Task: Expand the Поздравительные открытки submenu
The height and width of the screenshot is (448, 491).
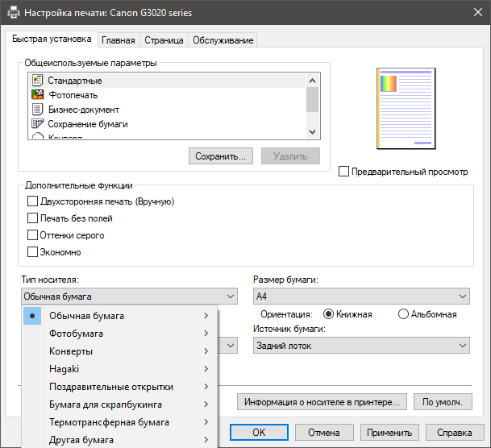Action: click(120, 387)
